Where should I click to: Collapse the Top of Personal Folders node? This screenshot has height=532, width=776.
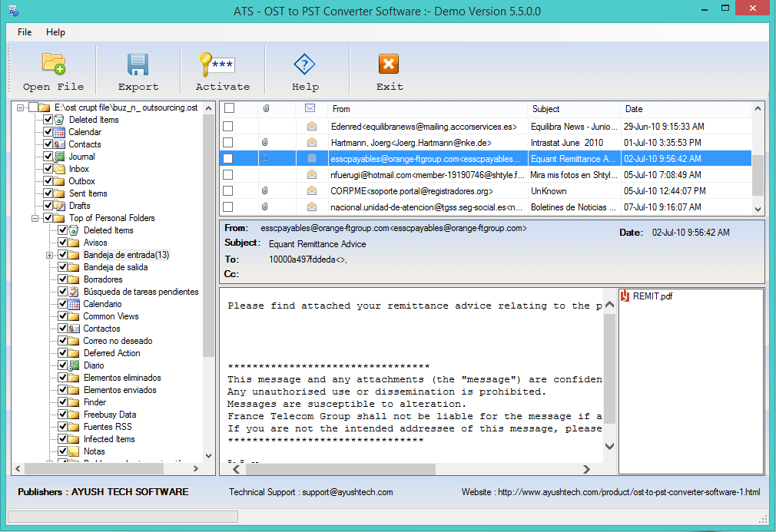click(35, 218)
